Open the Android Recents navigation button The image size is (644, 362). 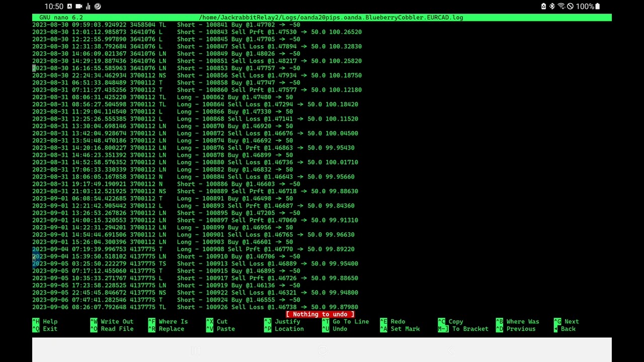coord(195,350)
